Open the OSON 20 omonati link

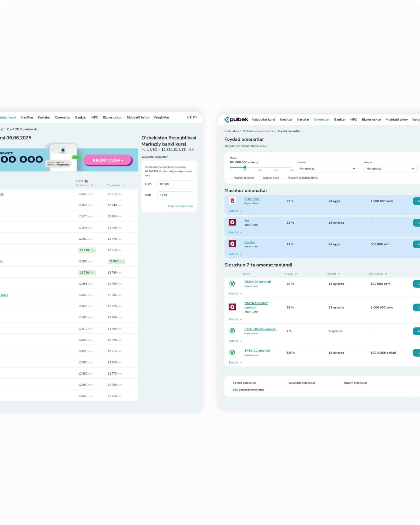(x=258, y=281)
